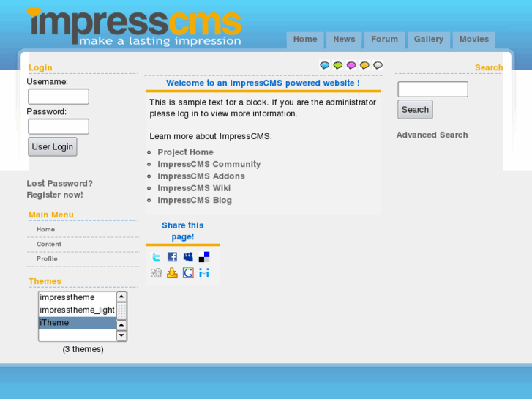Click the gray Digg share icon
This screenshot has width=532, height=399.
[156, 272]
